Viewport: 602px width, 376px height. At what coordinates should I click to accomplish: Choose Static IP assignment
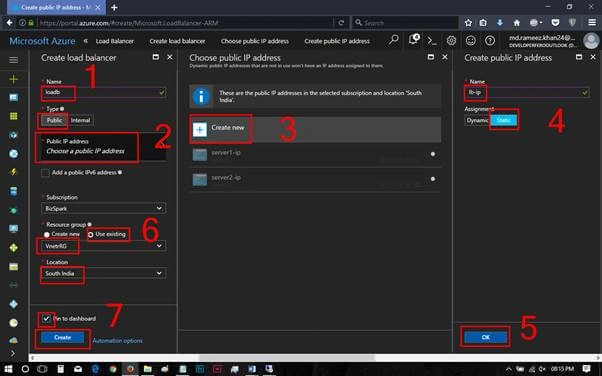click(504, 120)
